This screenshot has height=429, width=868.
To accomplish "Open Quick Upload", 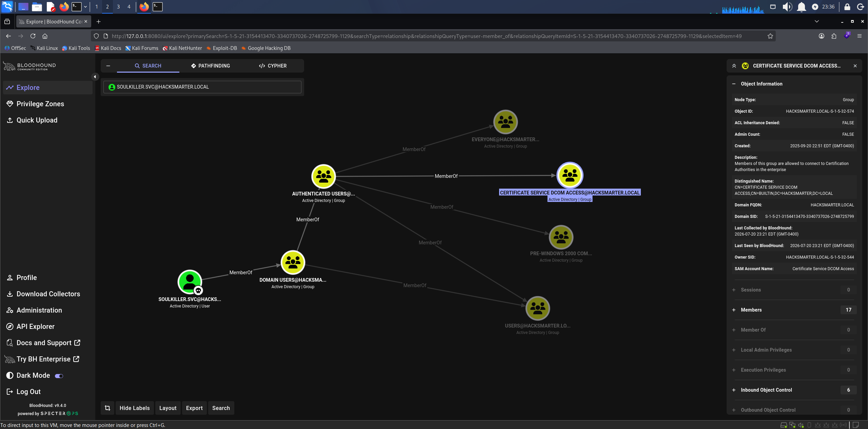I will pyautogui.click(x=47, y=120).
